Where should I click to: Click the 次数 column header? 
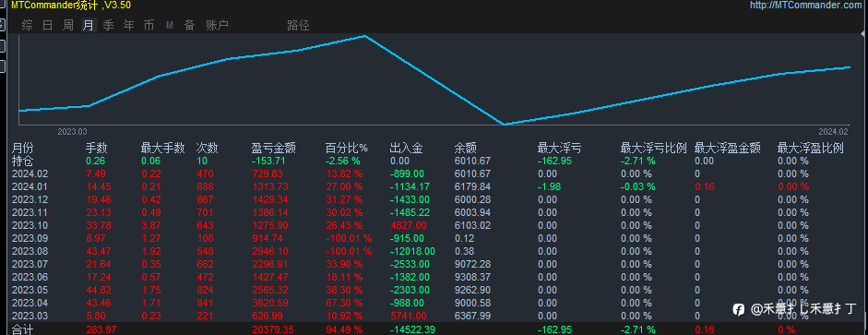tap(207, 148)
